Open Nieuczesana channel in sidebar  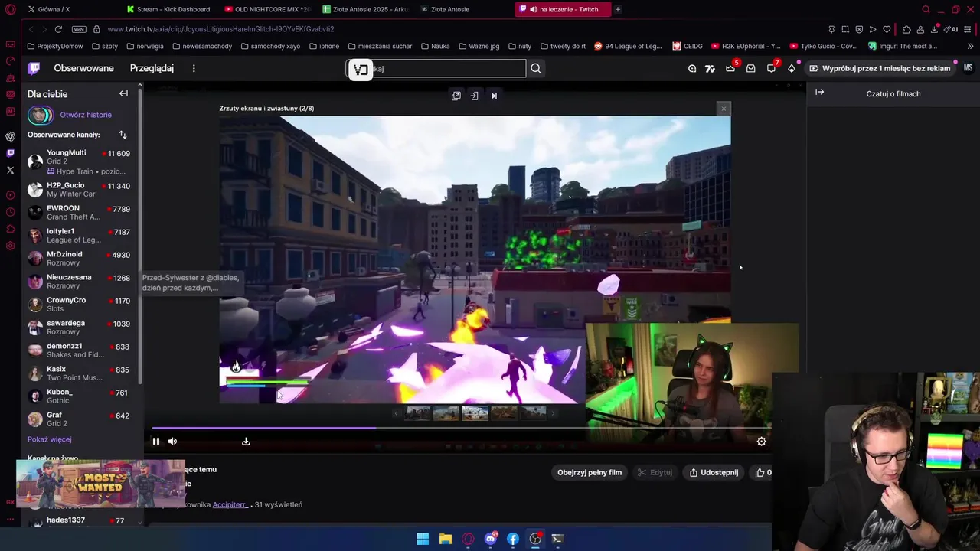tap(80, 281)
